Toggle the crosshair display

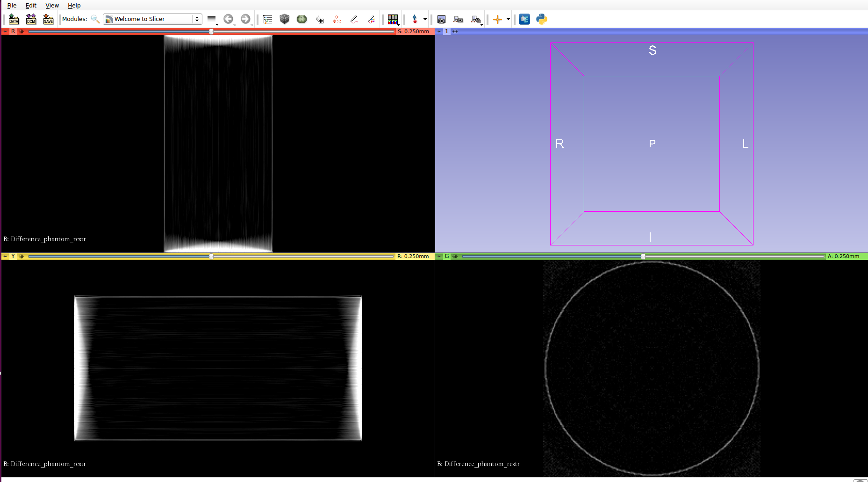(x=497, y=19)
